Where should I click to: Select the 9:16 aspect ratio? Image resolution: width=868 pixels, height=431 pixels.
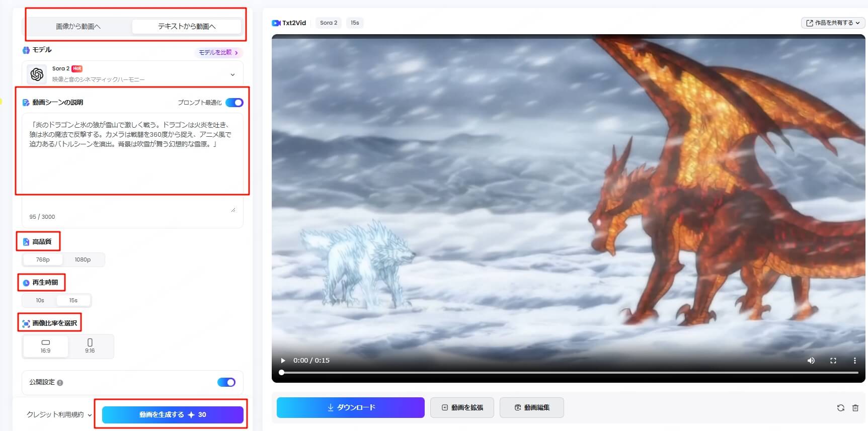(x=90, y=346)
